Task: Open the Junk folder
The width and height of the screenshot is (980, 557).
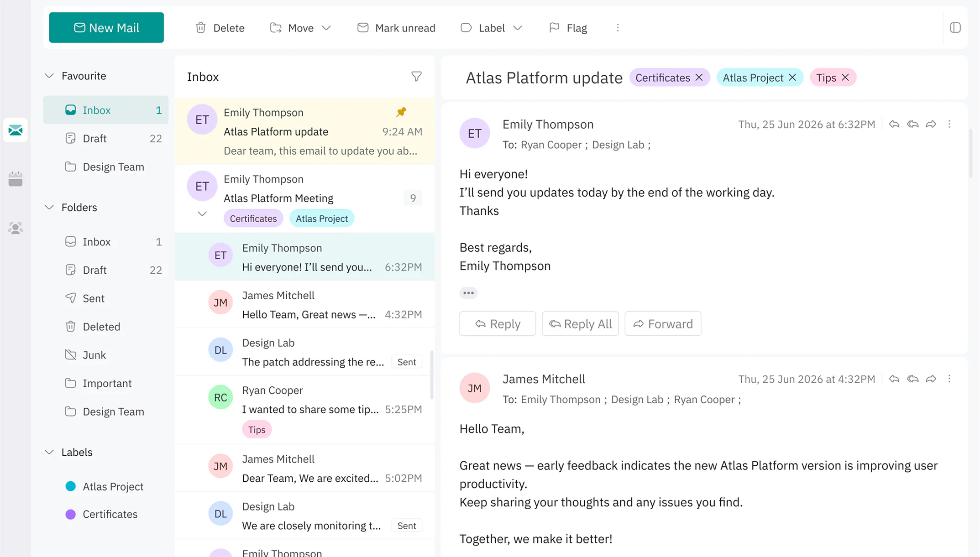Action: click(106, 355)
